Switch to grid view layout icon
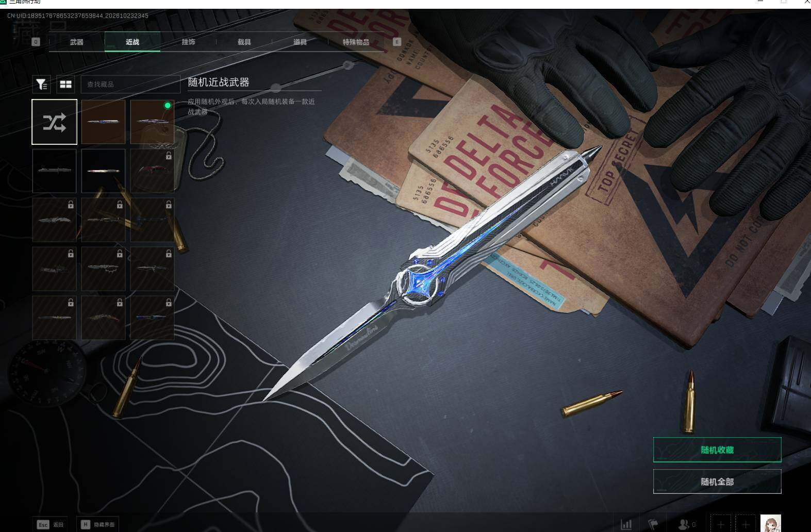 [65, 84]
